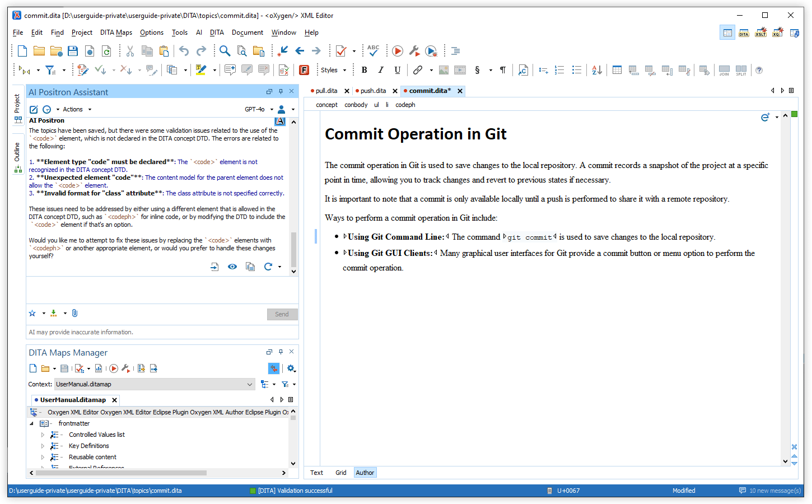The height and width of the screenshot is (504, 812).
Task: Toggle Author mode at editor bottom
Action: tap(365, 473)
